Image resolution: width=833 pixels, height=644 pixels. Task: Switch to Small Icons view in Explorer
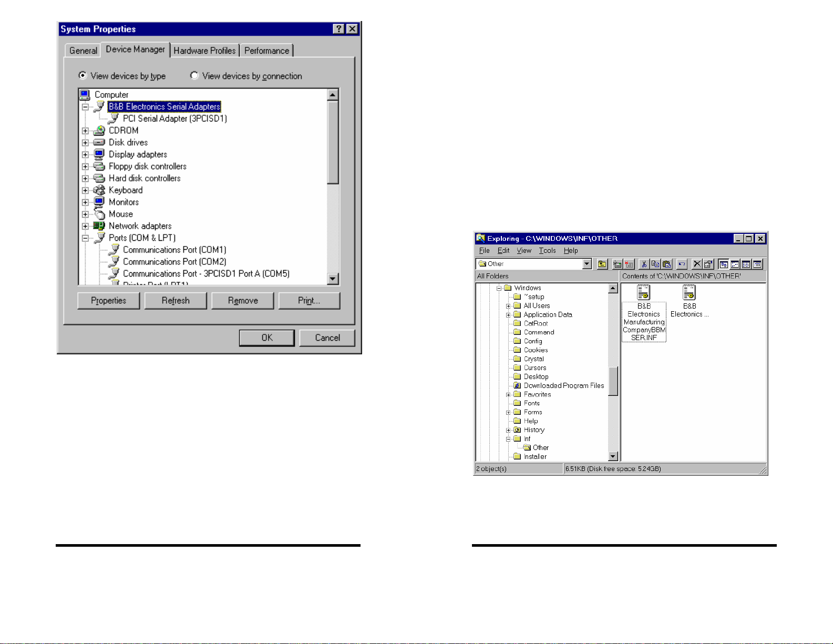click(735, 264)
